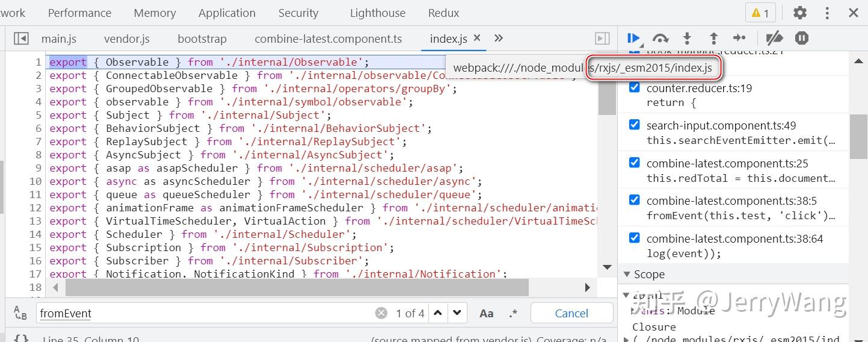Clear the search text field
868x342 pixels.
point(381,313)
